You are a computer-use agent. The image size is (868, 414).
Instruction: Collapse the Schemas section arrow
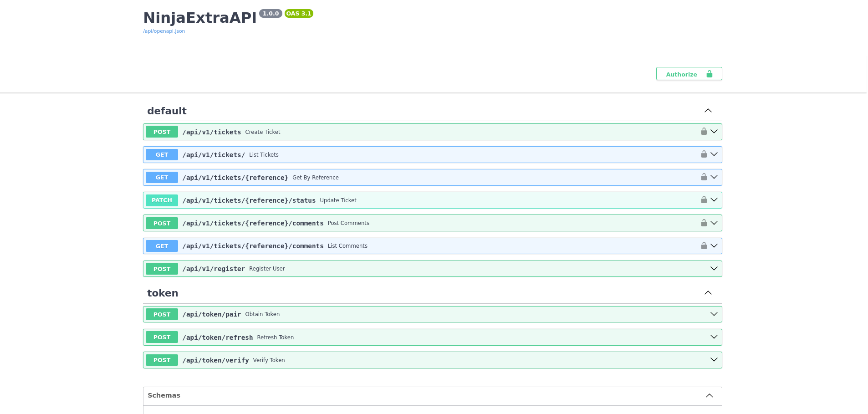[710, 395]
